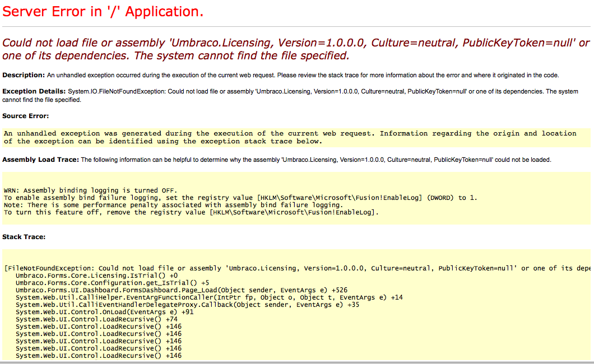The height and width of the screenshot is (364, 594).
Task: Click the 'To turn this feature off' line
Action: click(x=191, y=212)
